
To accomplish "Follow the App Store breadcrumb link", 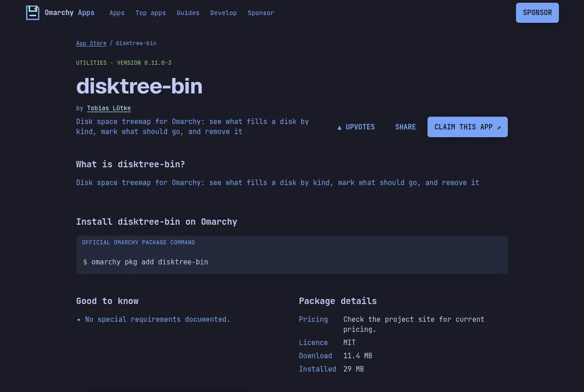I will point(91,43).
